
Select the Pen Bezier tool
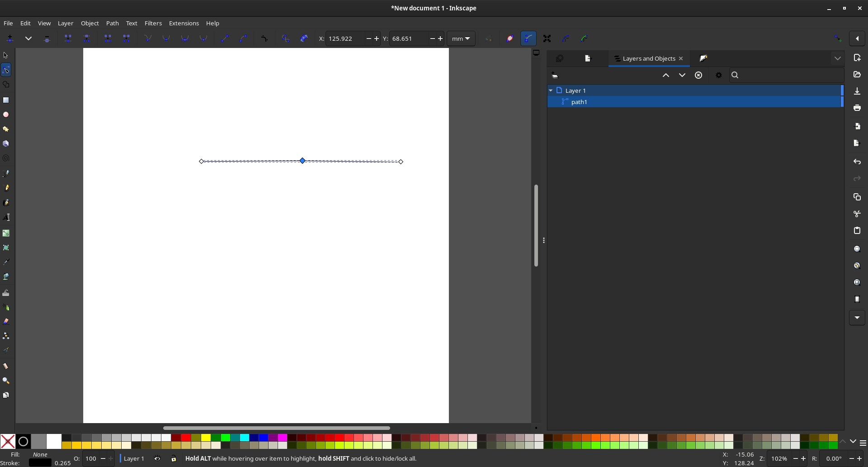click(6, 173)
